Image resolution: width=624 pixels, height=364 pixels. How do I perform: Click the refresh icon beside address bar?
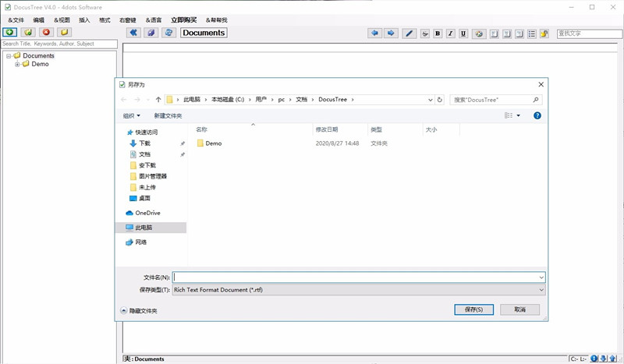coord(440,100)
